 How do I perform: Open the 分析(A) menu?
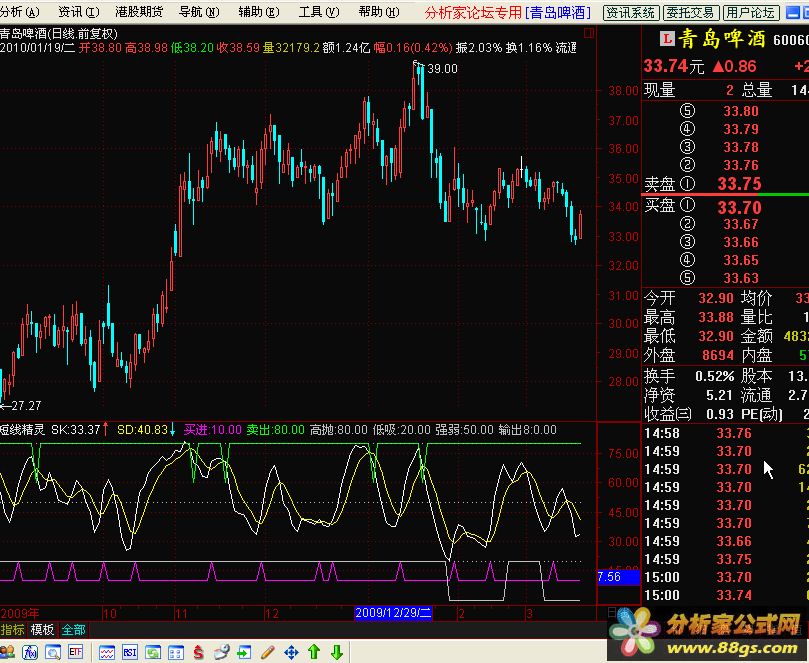pos(20,12)
